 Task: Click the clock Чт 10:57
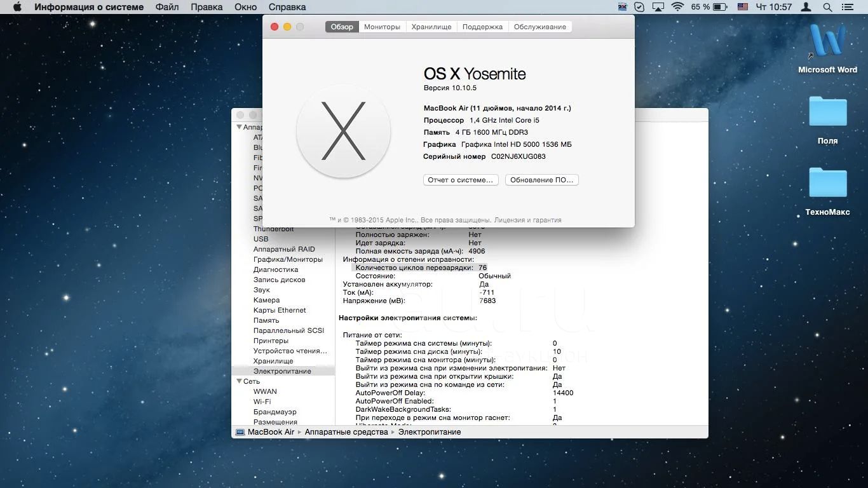[773, 7]
